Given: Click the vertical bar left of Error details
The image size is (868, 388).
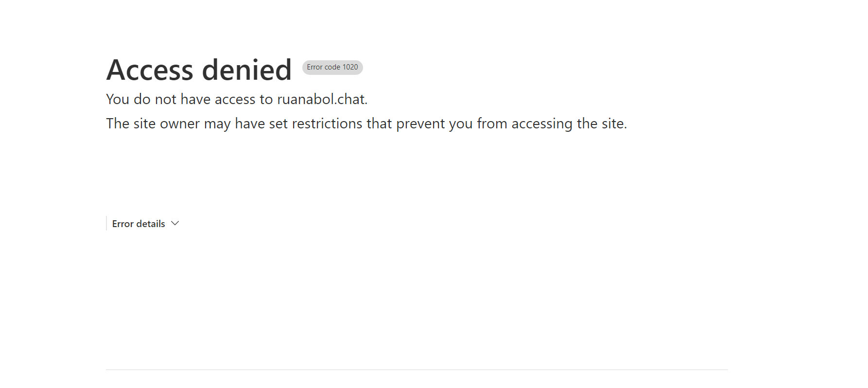Looking at the screenshot, I should (x=106, y=223).
